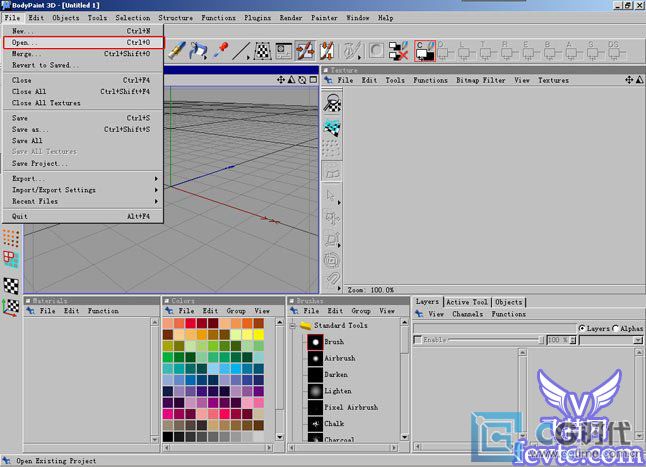646x467 pixels.
Task: Click the magnifier zoom tool in Texture panel
Action: pos(332,103)
